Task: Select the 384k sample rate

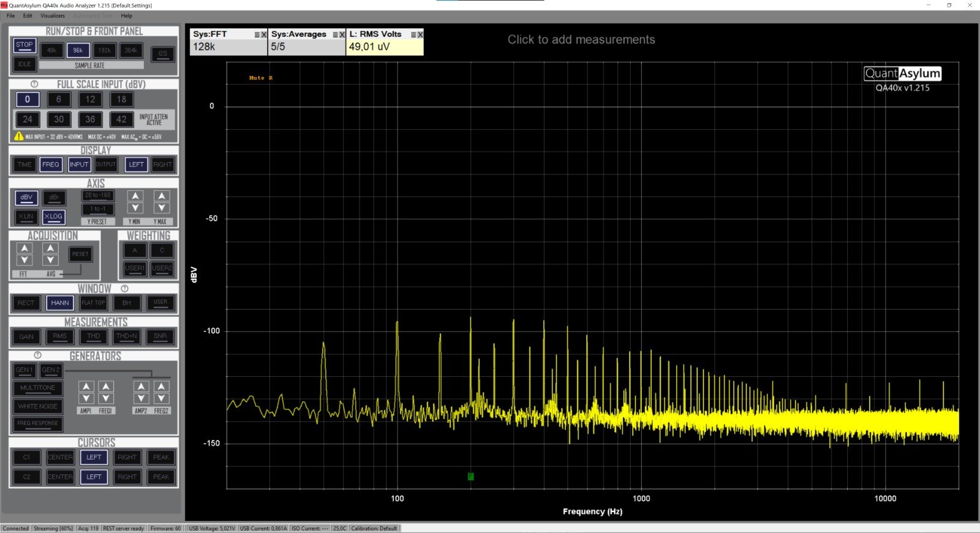Action: [x=130, y=50]
